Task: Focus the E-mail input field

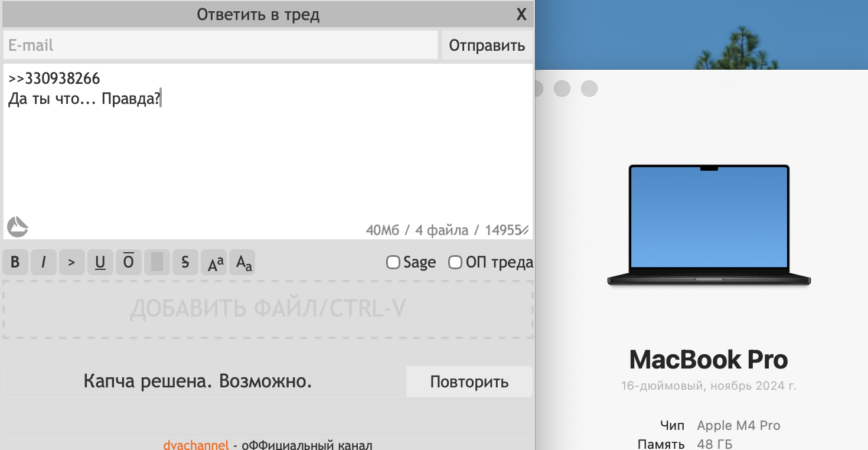Action: [220, 45]
